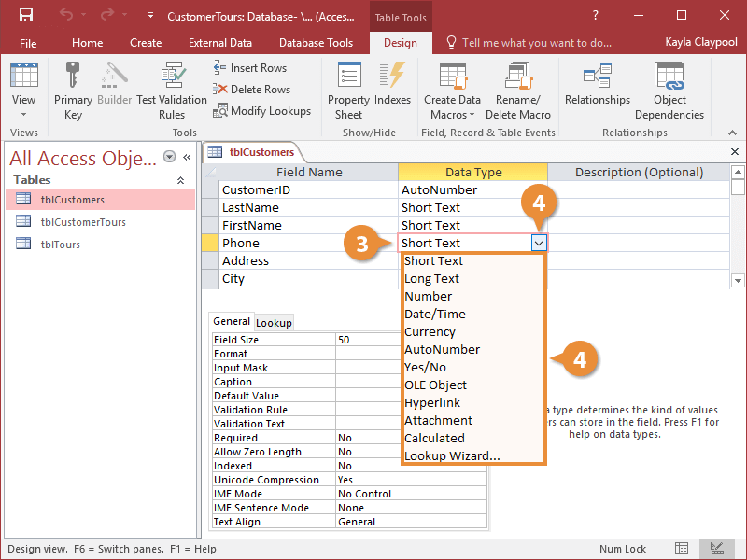Click Insert Rows in Tools group
The height and width of the screenshot is (560, 747).
point(250,68)
